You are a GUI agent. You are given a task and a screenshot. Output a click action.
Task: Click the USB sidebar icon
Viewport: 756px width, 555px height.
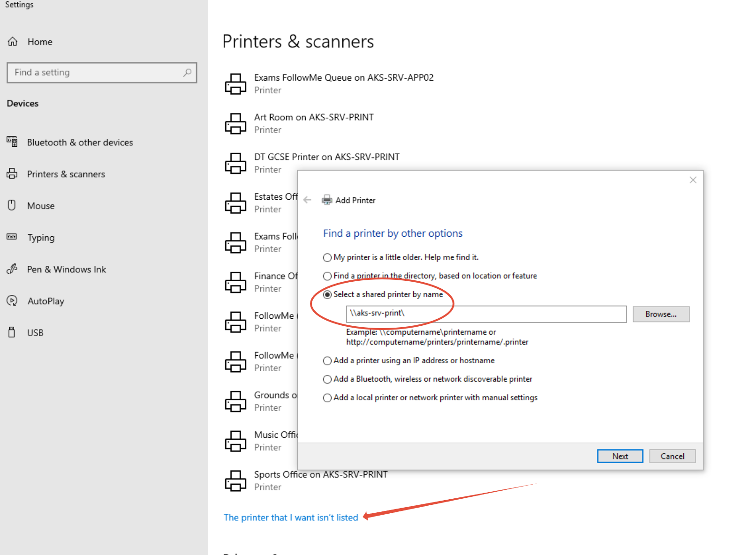tap(12, 332)
